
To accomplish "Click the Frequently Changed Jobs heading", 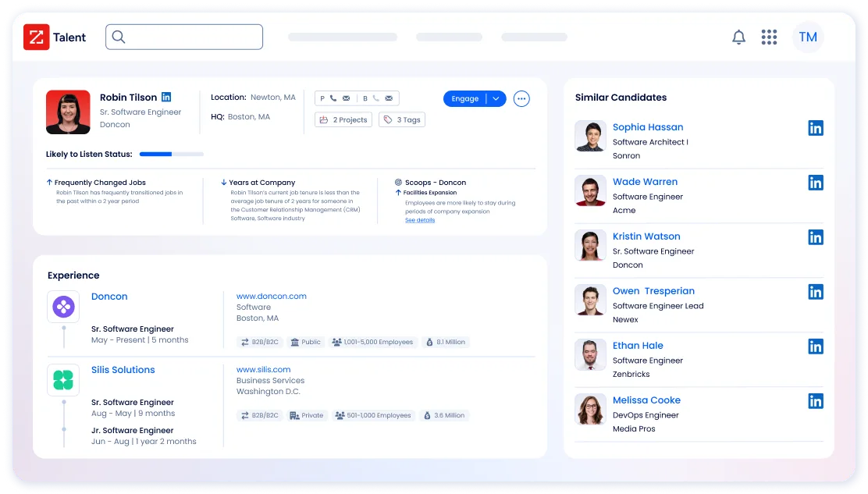I will [100, 183].
